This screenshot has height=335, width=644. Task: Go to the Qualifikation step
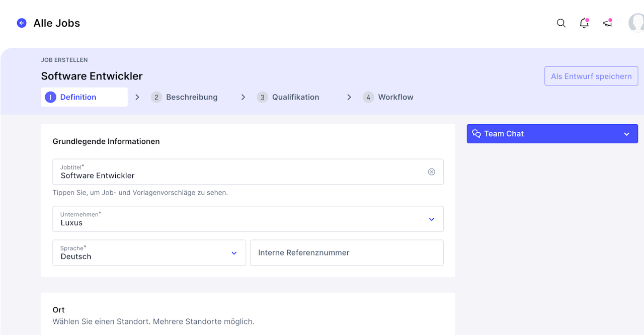(x=295, y=98)
